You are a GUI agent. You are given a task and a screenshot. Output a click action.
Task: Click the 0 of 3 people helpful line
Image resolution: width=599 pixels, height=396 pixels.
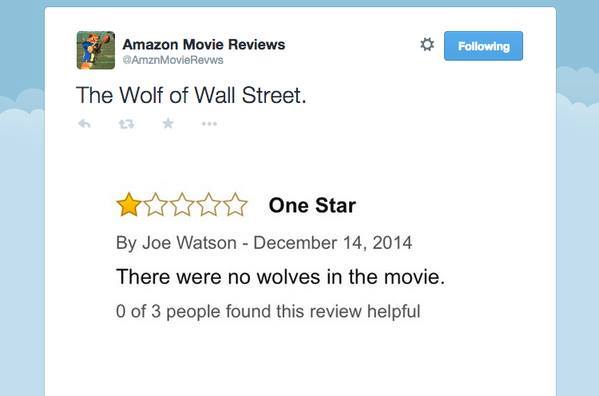tap(268, 311)
